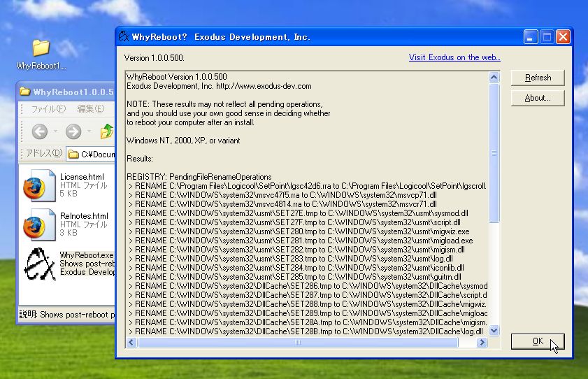Click the REGISTRY: PendingFileRenameOperations line
This screenshot has height=379, width=588.
[199, 177]
